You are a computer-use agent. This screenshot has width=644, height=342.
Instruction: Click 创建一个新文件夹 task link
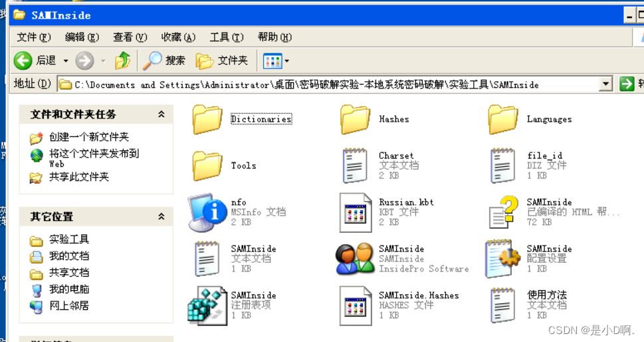tap(89, 137)
